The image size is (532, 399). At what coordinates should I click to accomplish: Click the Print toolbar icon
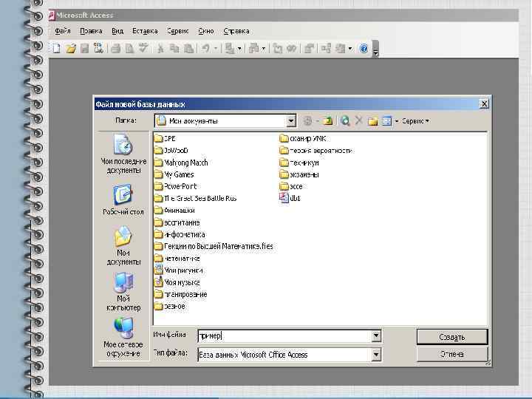116,49
